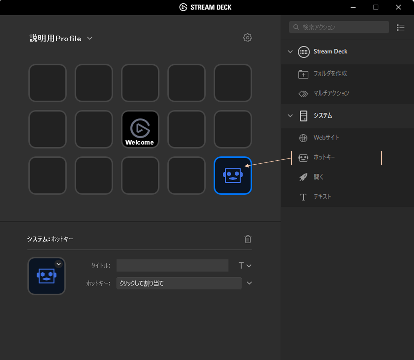Viewport: 414px width, 360px height.
Task: Select empty key above the robot key
Action: (233, 129)
